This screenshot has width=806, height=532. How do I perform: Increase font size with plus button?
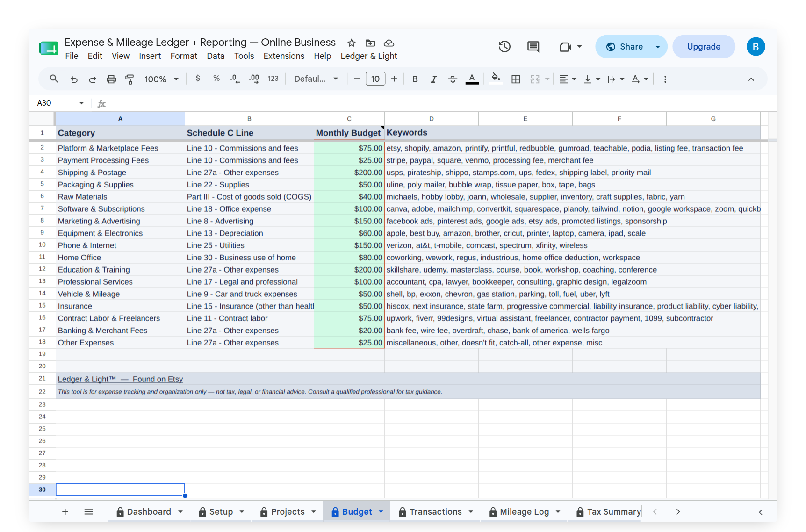click(x=394, y=79)
